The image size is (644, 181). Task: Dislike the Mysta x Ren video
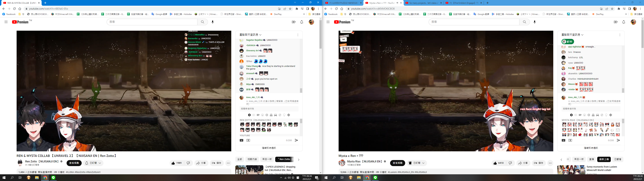(x=510, y=163)
